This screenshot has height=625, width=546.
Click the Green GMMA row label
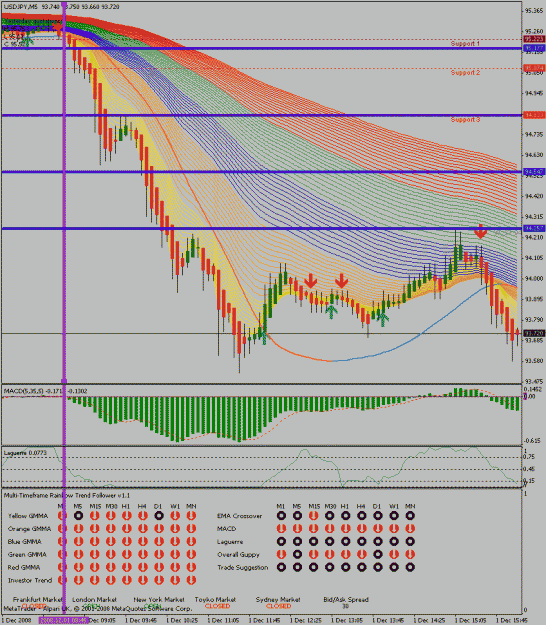click(x=27, y=554)
